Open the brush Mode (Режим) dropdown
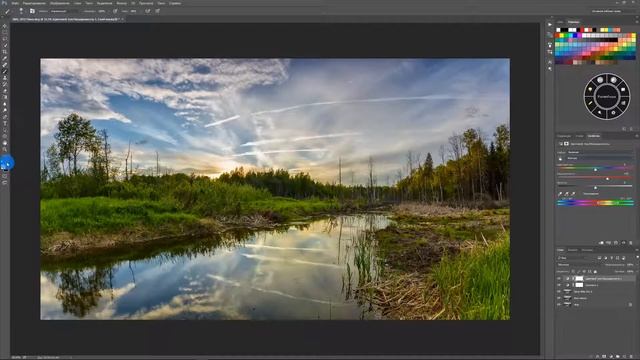The image size is (640, 360). tap(63, 11)
